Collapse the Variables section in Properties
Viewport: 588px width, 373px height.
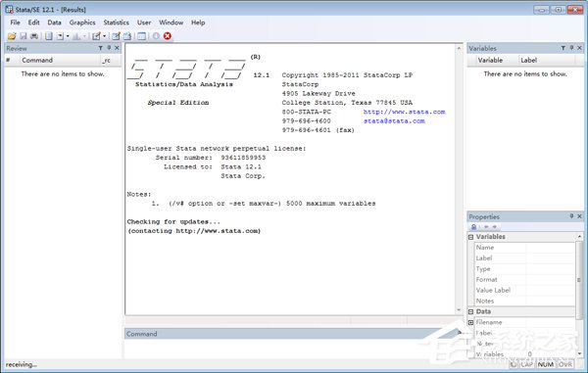coord(471,237)
